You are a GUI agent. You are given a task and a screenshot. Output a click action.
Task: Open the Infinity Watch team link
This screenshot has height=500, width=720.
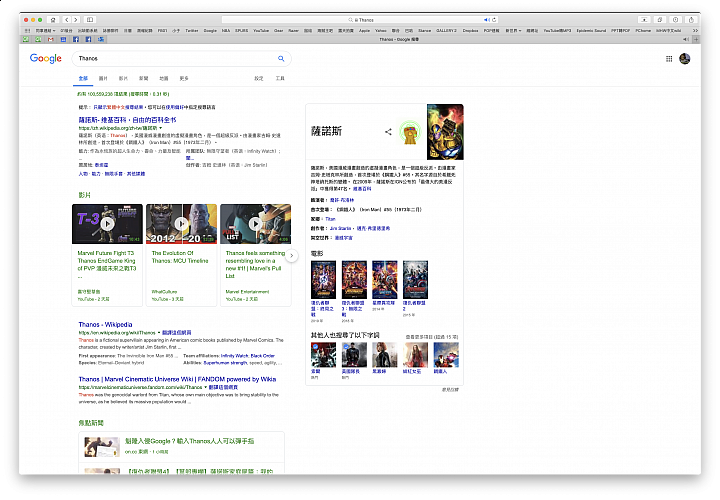pos(235,356)
